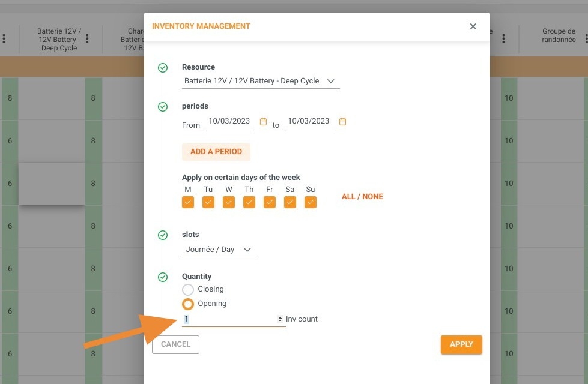Uncheck the Monday checkbox
Image resolution: width=588 pixels, height=384 pixels.
coord(188,202)
